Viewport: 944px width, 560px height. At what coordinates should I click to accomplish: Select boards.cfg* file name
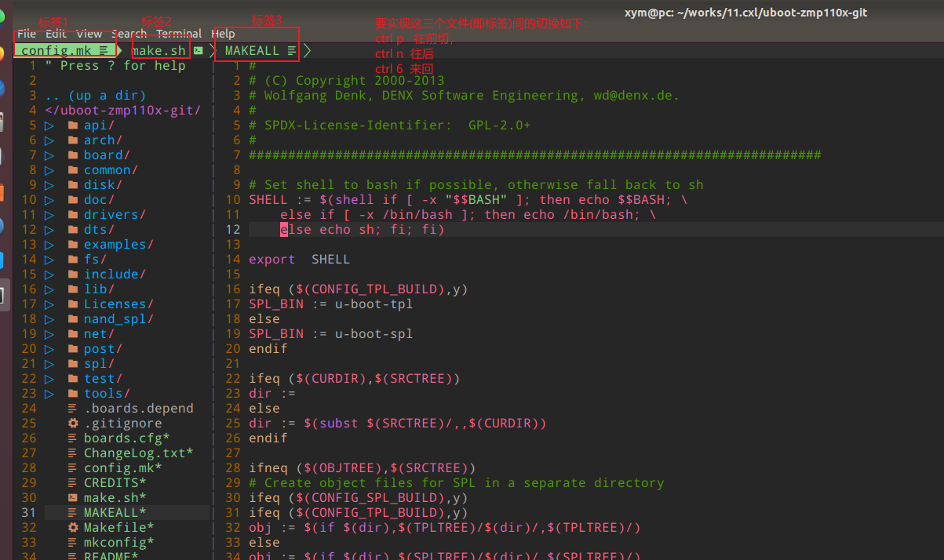pyautogui.click(x=127, y=438)
